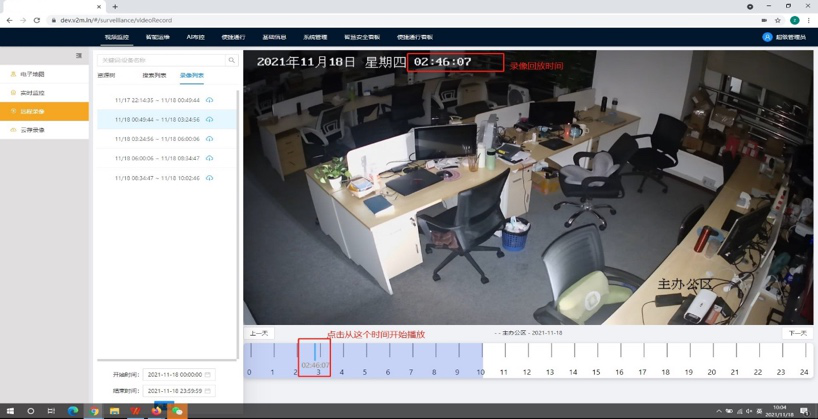Open calendar icon in 结束时间 field
The image size is (818, 419).
click(x=208, y=391)
